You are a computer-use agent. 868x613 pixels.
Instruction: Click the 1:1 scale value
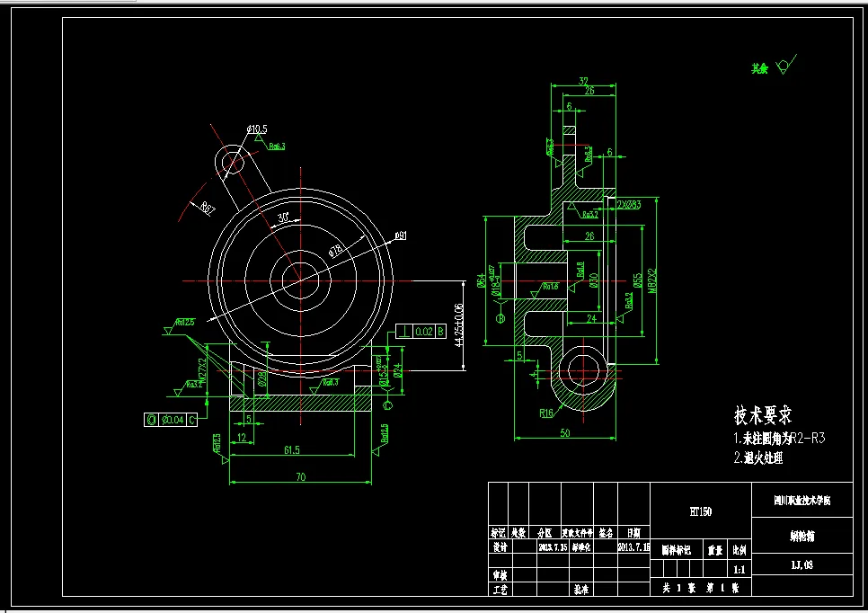(x=740, y=569)
